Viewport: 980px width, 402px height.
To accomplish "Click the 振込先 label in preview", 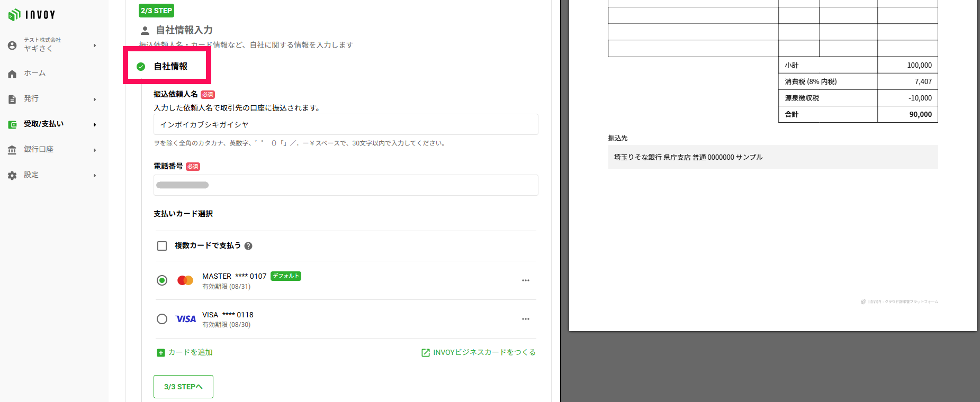I will tap(617, 138).
